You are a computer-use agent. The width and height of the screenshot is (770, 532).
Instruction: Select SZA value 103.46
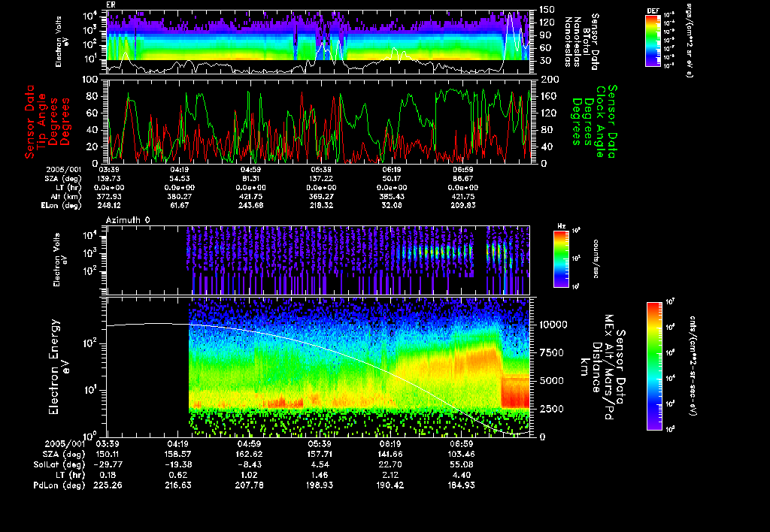(x=461, y=454)
